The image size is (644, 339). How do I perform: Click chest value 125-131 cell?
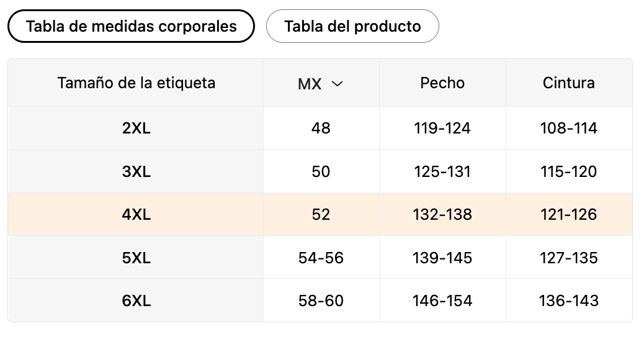point(442,171)
